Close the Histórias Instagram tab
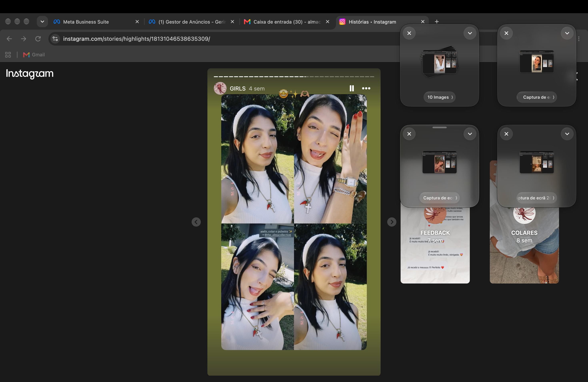588x382 pixels. click(x=422, y=22)
